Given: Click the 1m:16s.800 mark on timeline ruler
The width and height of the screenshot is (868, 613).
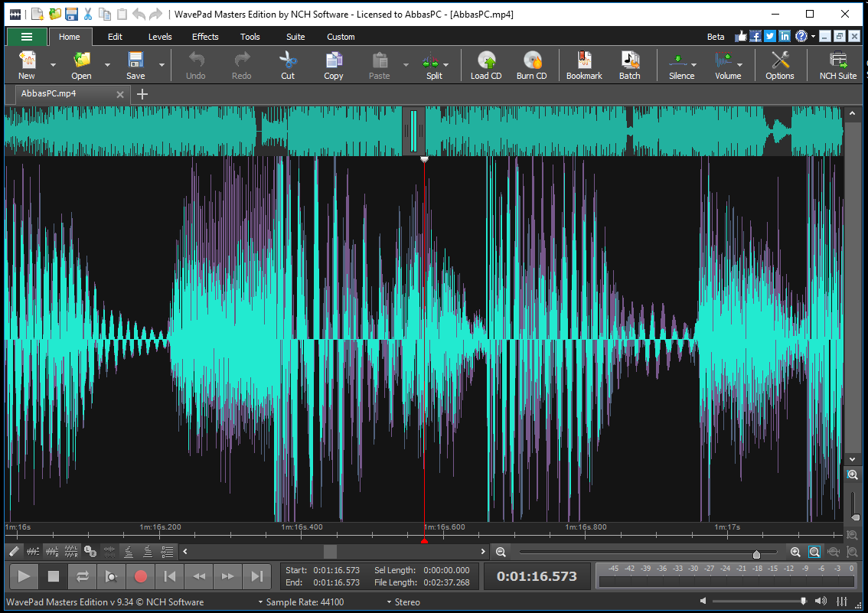Looking at the screenshot, I should tap(586, 527).
